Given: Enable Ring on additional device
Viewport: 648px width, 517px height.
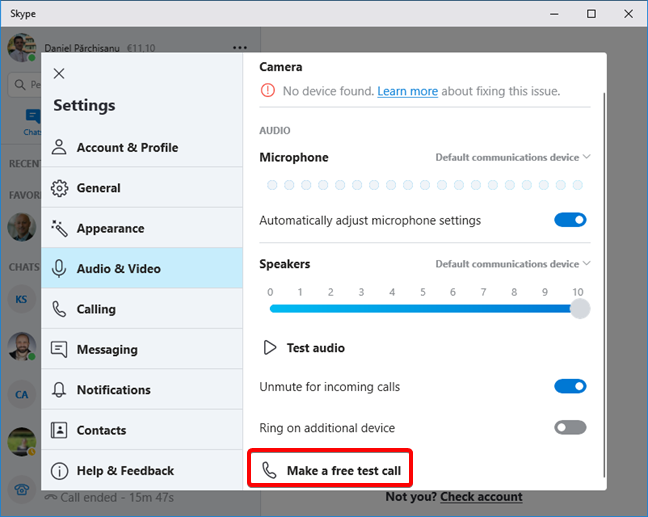Looking at the screenshot, I should point(570,427).
